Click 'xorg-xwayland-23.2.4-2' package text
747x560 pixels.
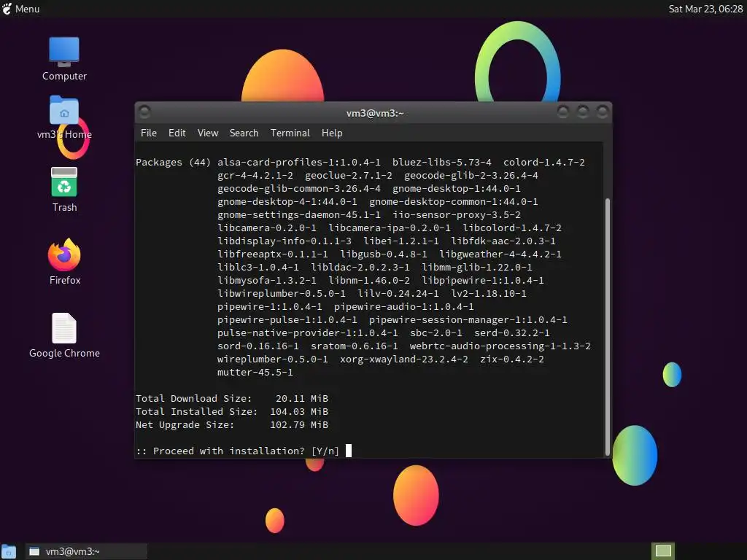point(404,359)
